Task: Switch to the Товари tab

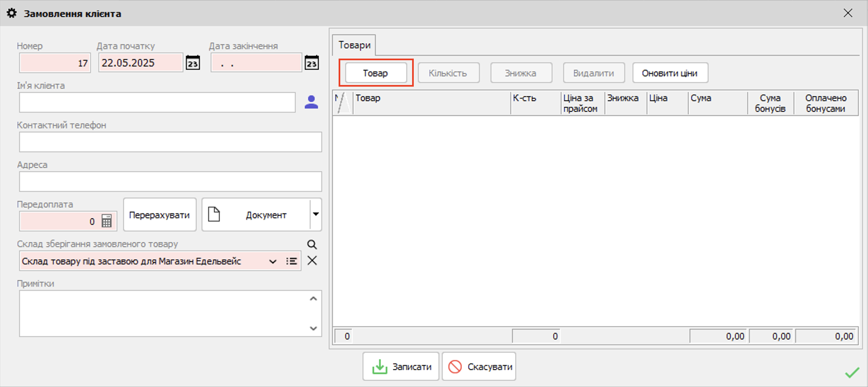Action: coord(354,45)
